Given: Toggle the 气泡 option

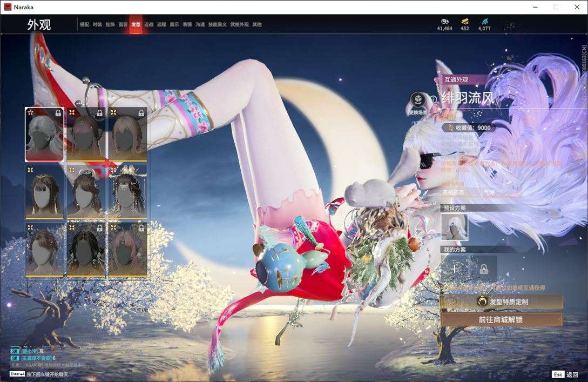Looking at the screenshot, I should click(x=493, y=191).
